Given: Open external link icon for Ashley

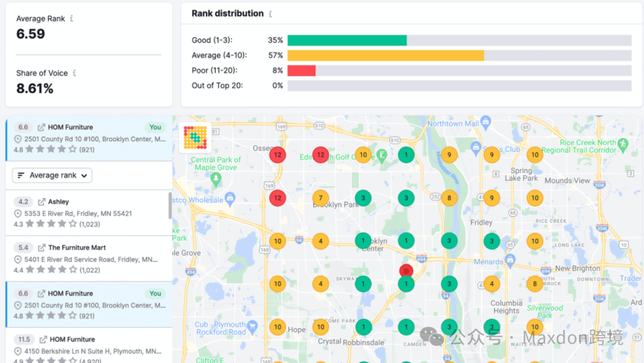Looking at the screenshot, I should click(42, 202).
